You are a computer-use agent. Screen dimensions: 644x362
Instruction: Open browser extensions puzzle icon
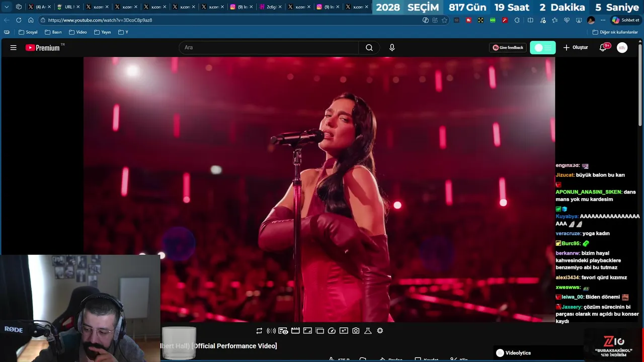pyautogui.click(x=517, y=20)
